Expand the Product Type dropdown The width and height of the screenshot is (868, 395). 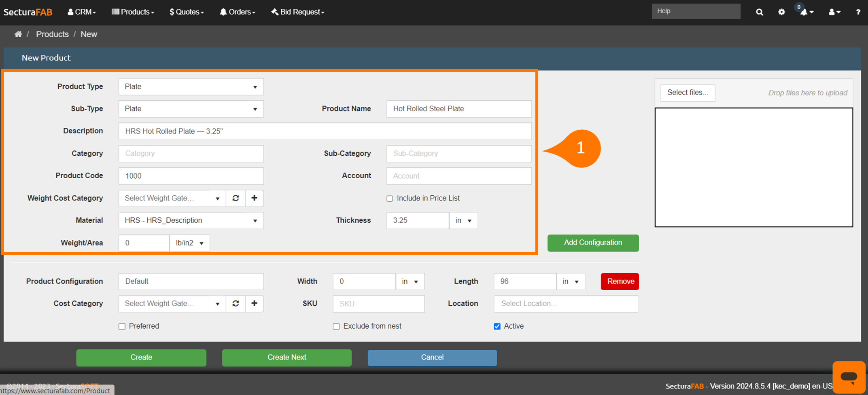coord(191,87)
